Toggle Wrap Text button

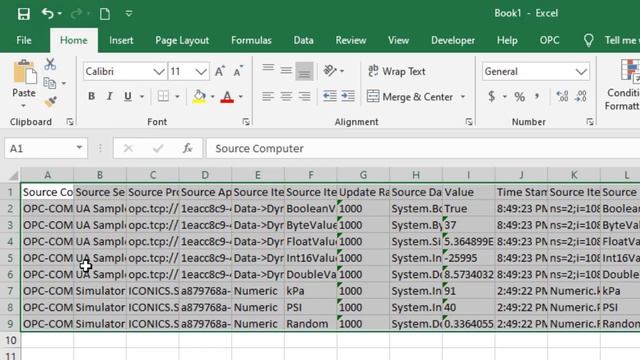pyautogui.click(x=396, y=71)
